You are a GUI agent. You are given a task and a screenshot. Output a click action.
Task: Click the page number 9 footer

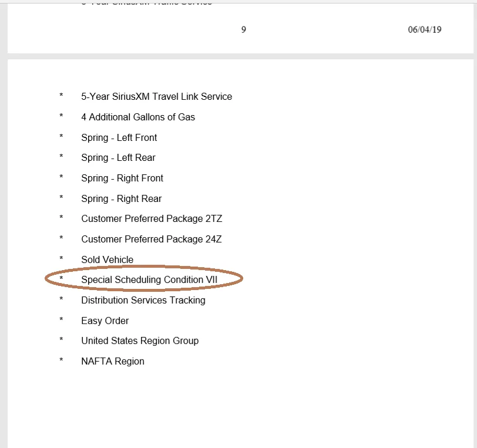point(244,29)
